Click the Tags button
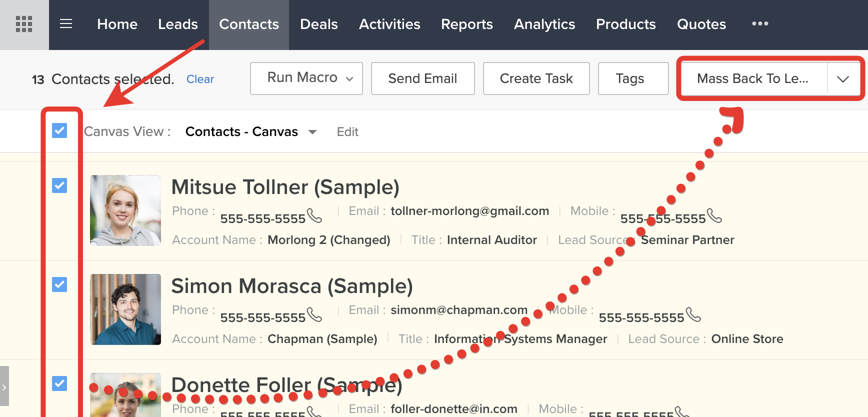 click(x=633, y=78)
